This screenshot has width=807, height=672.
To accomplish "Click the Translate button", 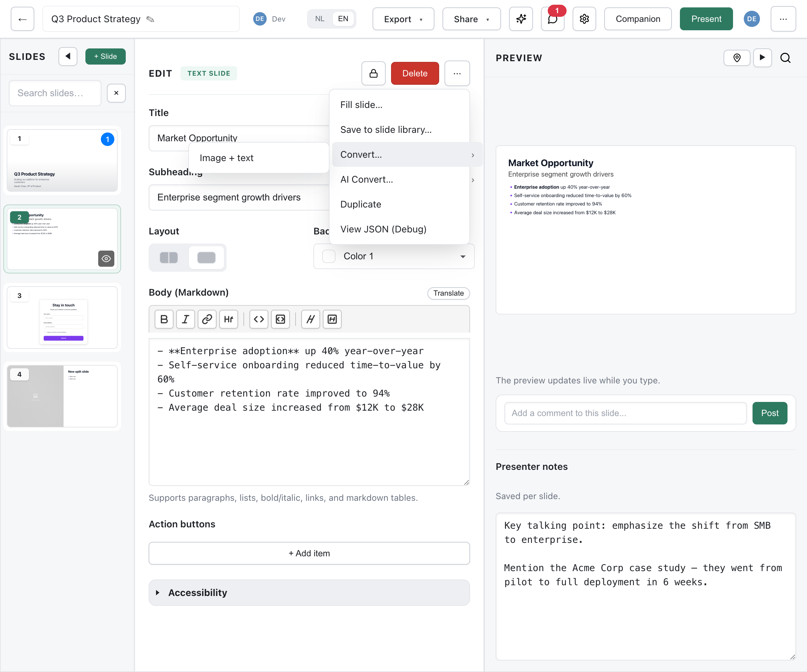I will click(x=449, y=293).
